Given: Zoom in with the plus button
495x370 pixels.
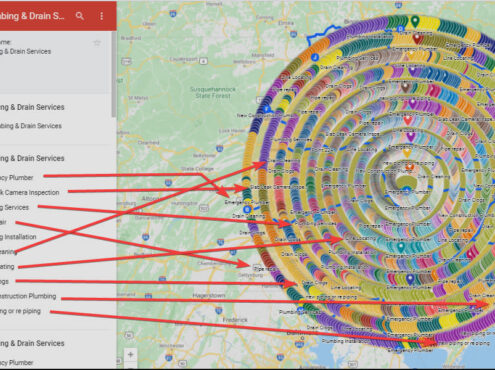Looking at the screenshot, I should (131, 355).
